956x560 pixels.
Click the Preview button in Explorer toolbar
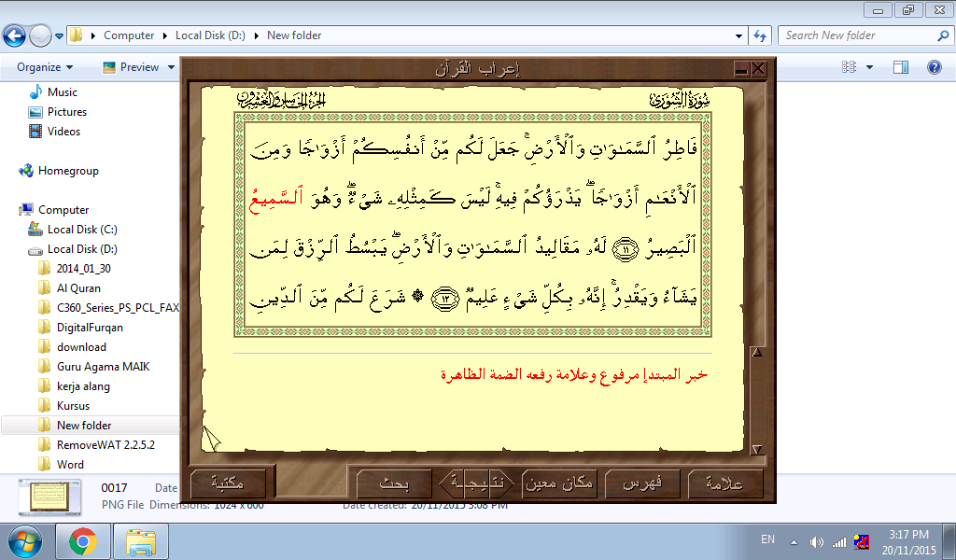(x=131, y=67)
